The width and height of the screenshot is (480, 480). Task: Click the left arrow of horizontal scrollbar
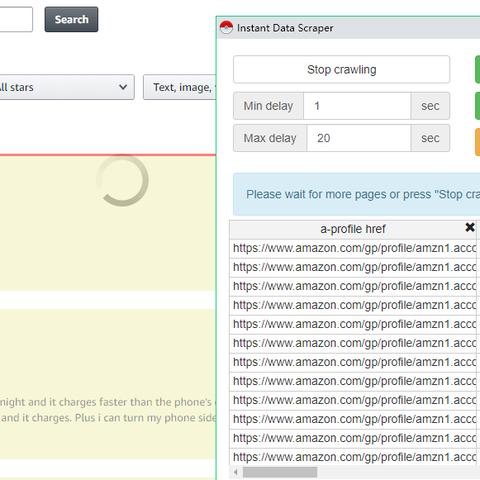coord(236,472)
